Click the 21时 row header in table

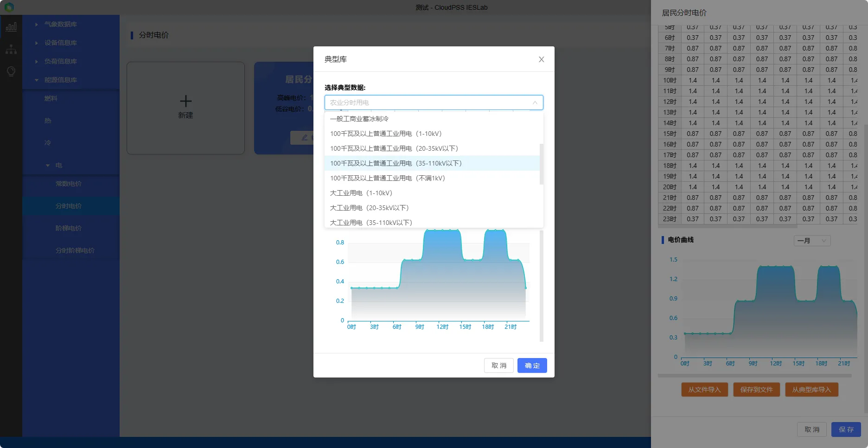click(x=670, y=198)
